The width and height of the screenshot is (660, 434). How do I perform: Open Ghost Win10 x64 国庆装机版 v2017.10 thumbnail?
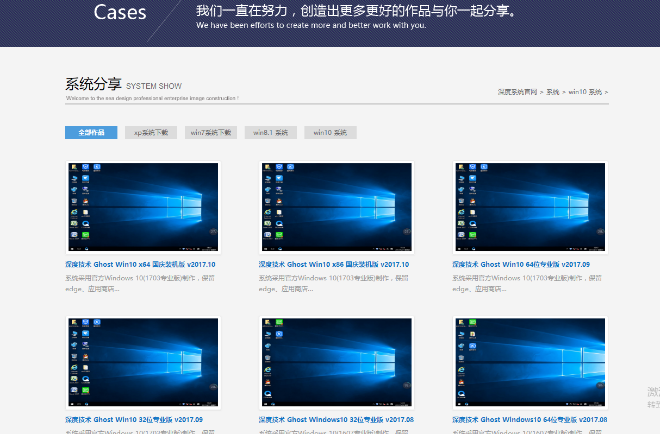(141, 207)
